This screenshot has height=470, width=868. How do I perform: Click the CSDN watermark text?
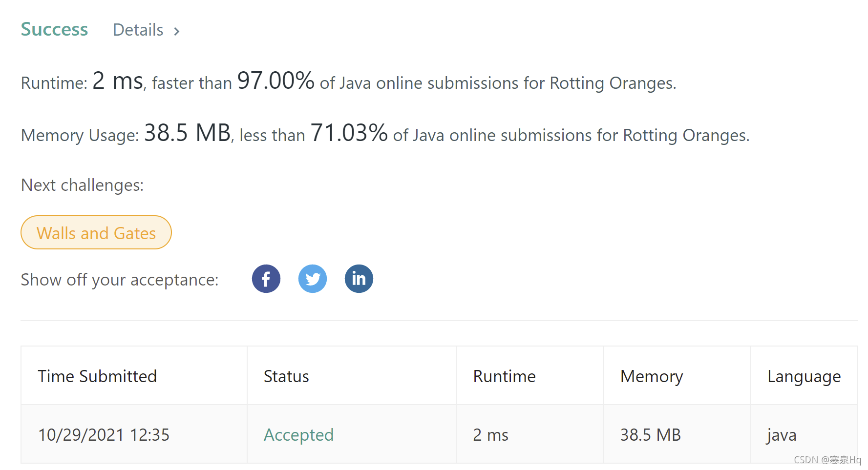[x=827, y=460]
